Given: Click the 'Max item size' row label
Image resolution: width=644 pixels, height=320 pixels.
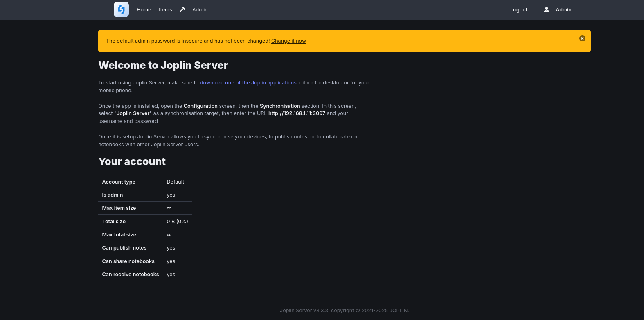Looking at the screenshot, I should (119, 208).
